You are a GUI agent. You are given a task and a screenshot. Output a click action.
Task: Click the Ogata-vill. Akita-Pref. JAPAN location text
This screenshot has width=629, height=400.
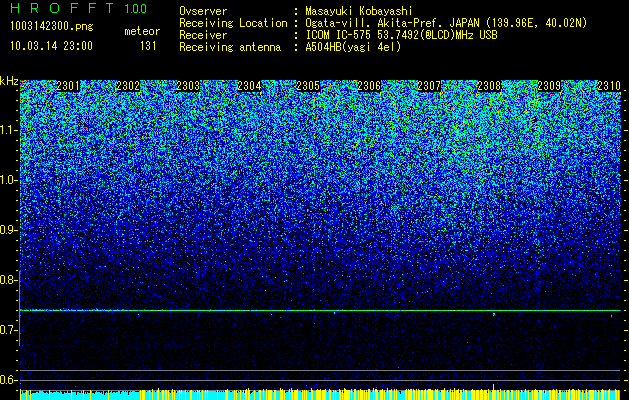[x=446, y=23]
